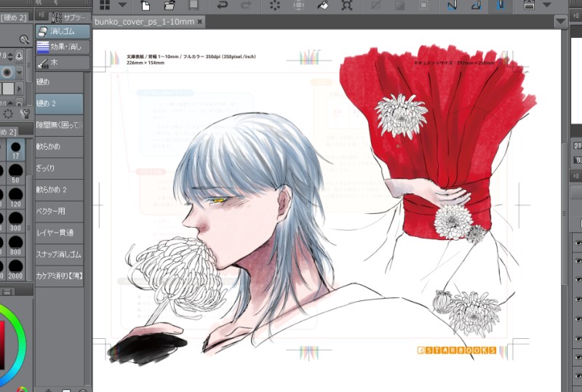Toggle Snap to special ruler icon

pos(477,5)
